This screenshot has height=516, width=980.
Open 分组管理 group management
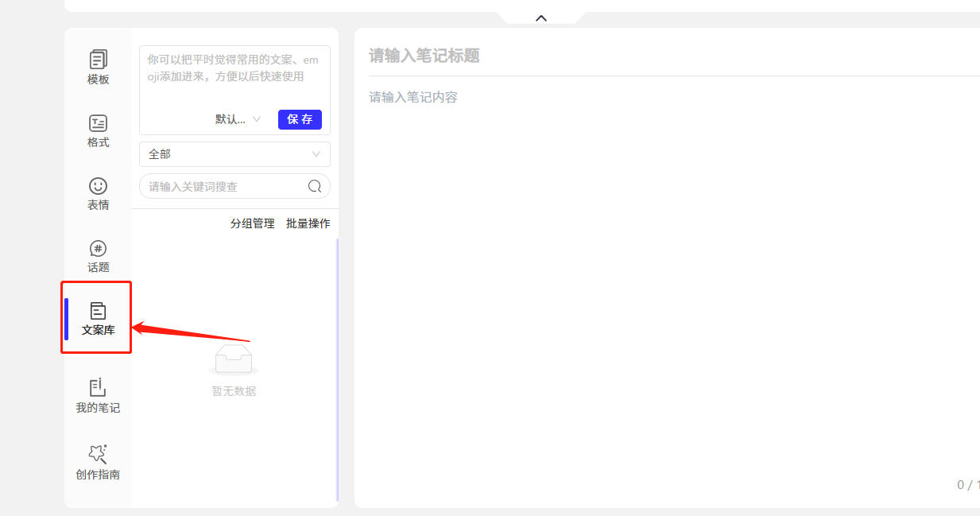click(x=252, y=223)
